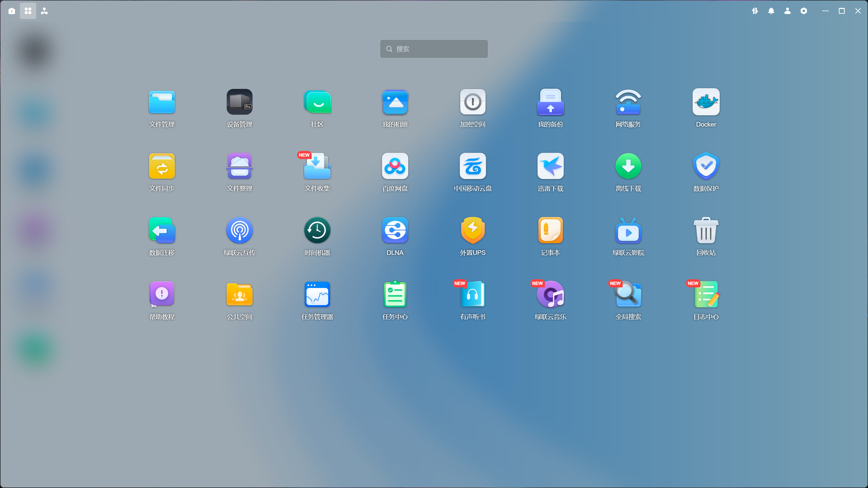Open the 回收站 trash icon
Viewport: 868px width, 488px height.
coord(706,230)
